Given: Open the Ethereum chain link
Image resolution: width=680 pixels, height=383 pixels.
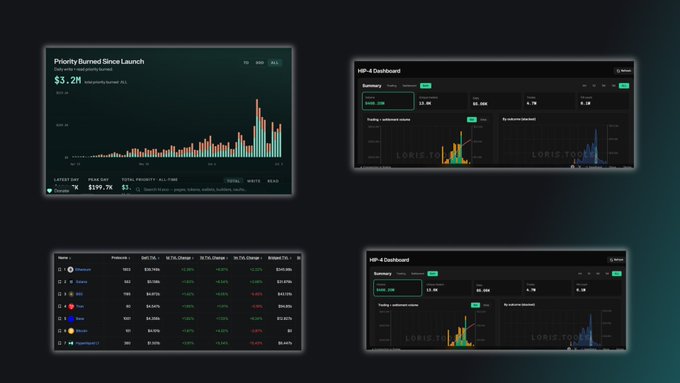Looking at the screenshot, I should [83, 269].
